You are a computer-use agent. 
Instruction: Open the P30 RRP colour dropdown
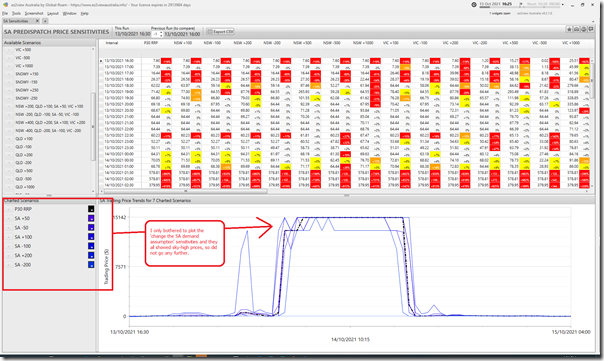click(x=91, y=209)
